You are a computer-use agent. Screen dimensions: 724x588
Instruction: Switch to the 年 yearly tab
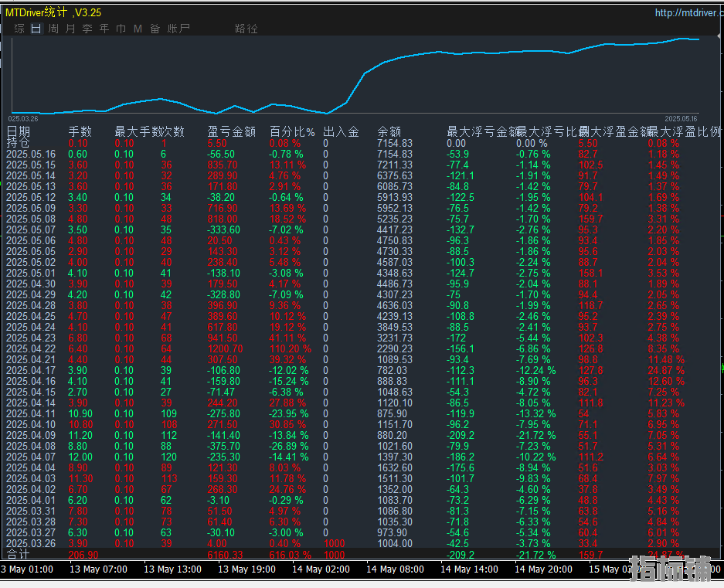pyautogui.click(x=104, y=29)
